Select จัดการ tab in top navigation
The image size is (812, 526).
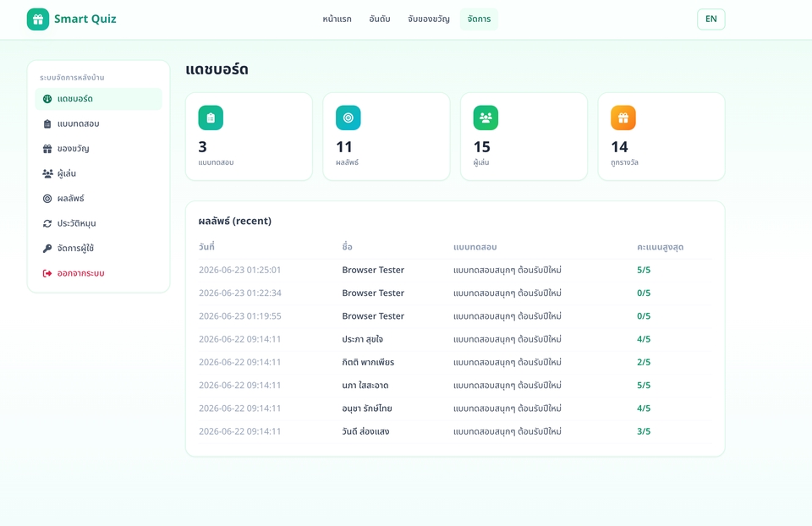(x=479, y=19)
